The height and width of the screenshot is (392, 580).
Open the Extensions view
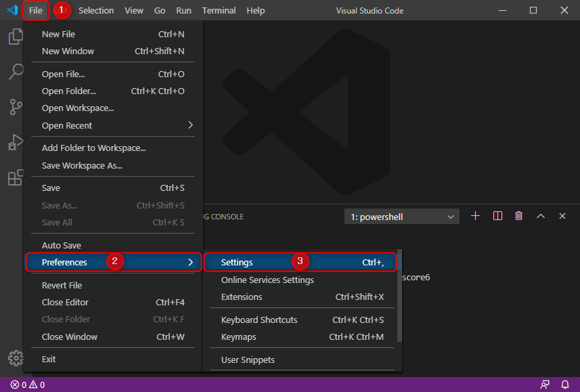tap(15, 177)
